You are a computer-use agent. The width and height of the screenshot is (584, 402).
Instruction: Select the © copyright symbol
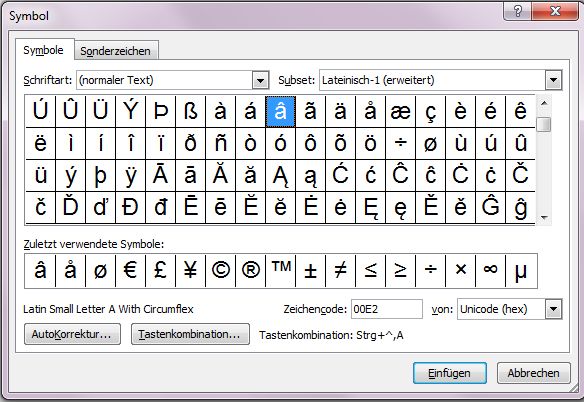click(x=220, y=270)
